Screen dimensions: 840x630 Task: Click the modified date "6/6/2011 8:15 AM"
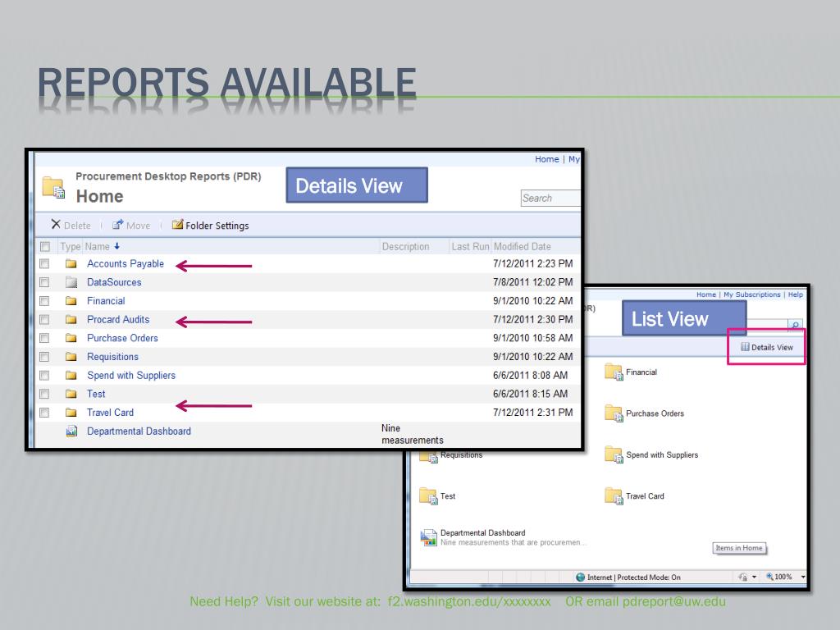(531, 394)
